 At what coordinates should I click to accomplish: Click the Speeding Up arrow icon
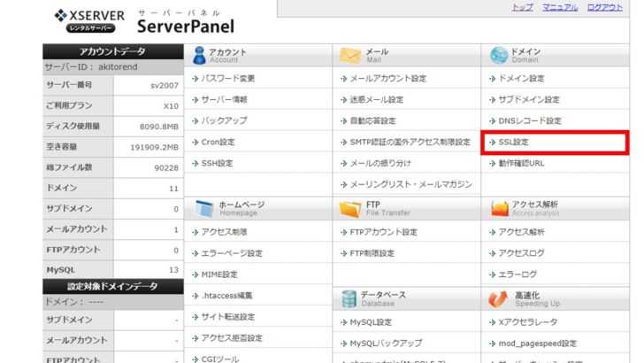[x=498, y=299]
